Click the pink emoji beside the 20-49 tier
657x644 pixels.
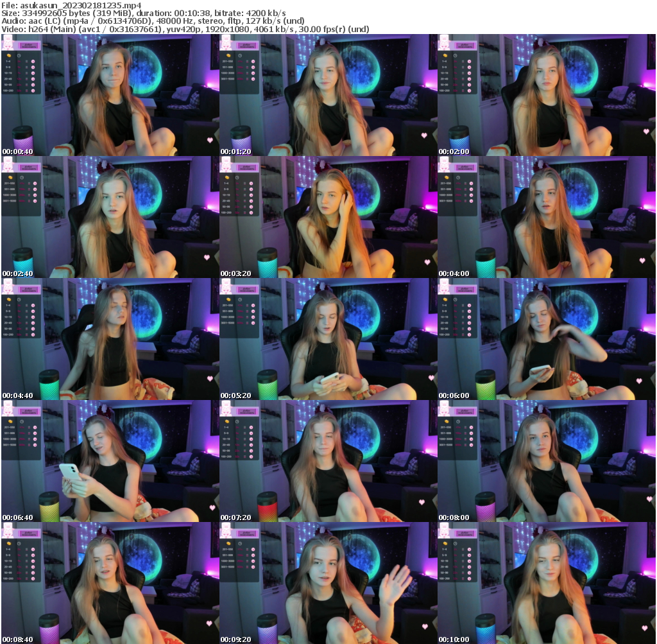33,78
